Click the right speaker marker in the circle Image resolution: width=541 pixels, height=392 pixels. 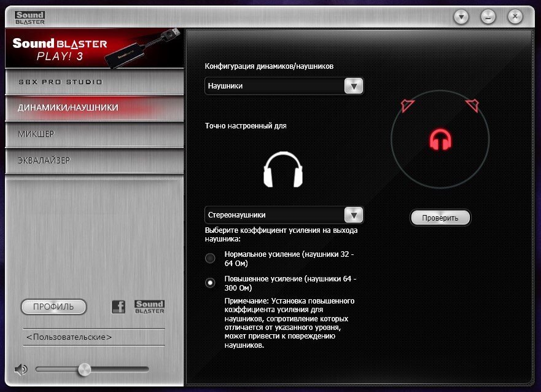[x=472, y=105]
